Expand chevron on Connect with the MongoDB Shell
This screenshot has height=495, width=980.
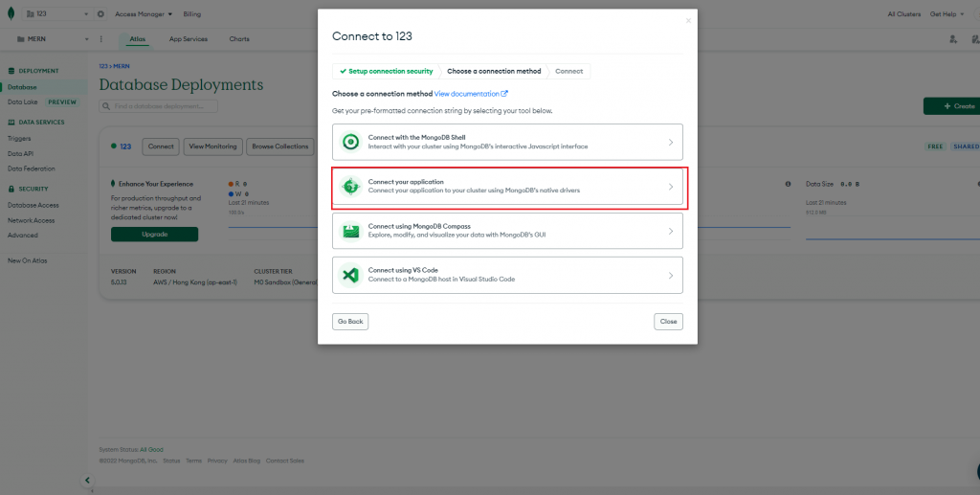[671, 143]
